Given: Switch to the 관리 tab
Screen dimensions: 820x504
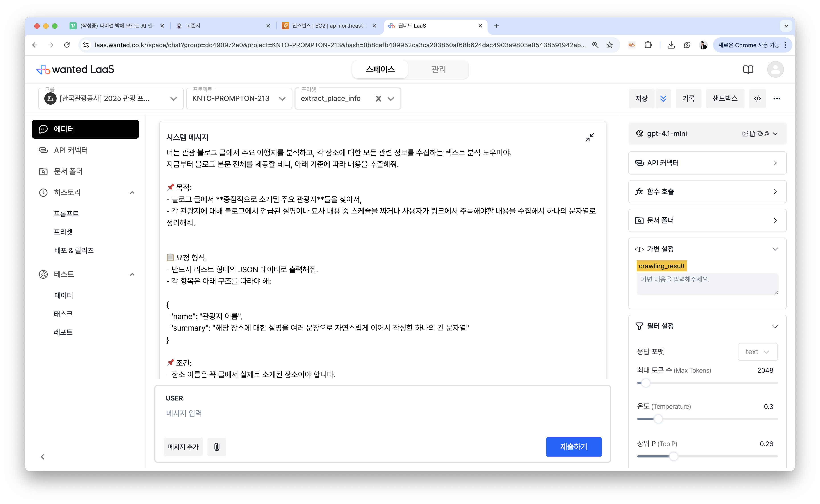Looking at the screenshot, I should tap(438, 69).
